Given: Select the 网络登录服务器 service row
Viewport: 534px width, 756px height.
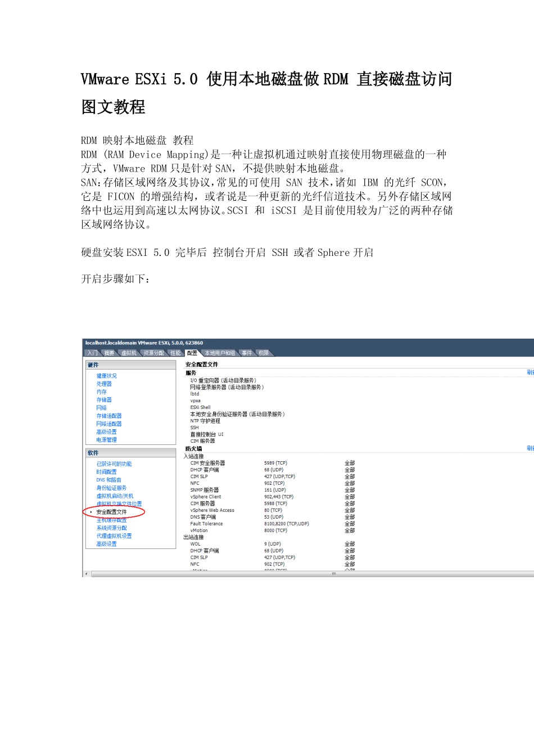Looking at the screenshot, I should point(227,387).
